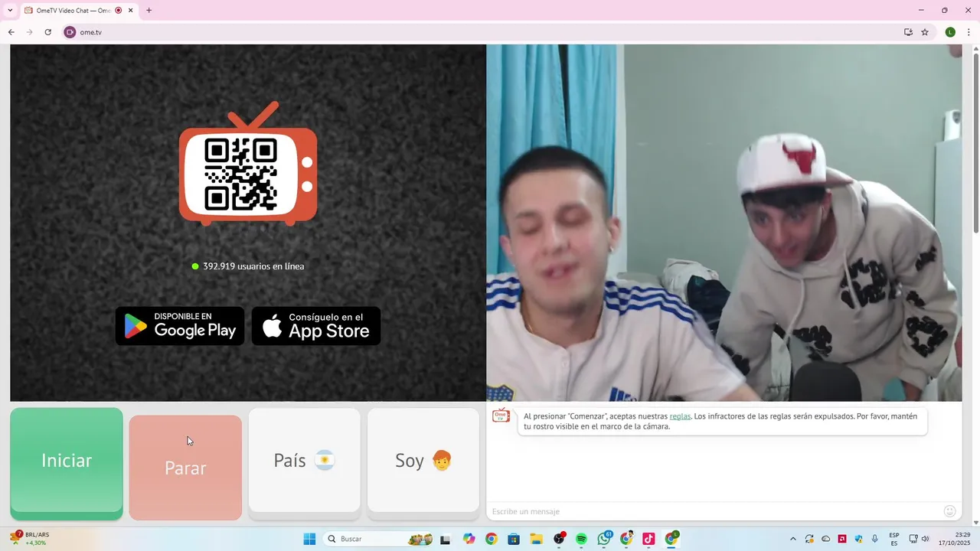Switch ESP ES keyboard language
The height and width of the screenshot is (551, 980).
click(894, 539)
